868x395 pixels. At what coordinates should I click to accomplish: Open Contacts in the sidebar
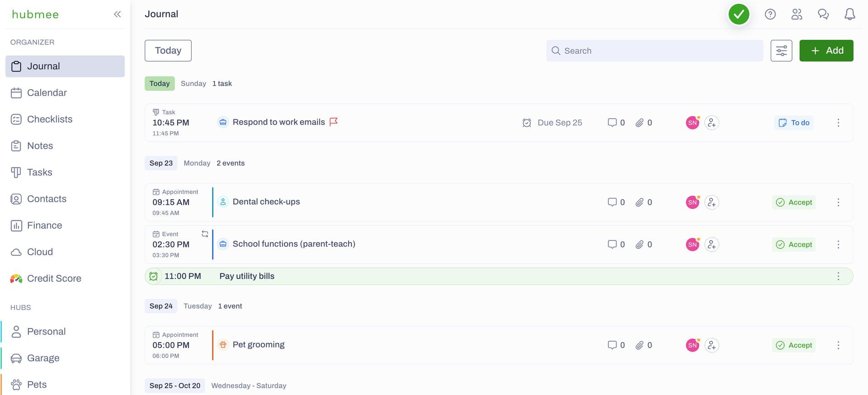pos(65,199)
